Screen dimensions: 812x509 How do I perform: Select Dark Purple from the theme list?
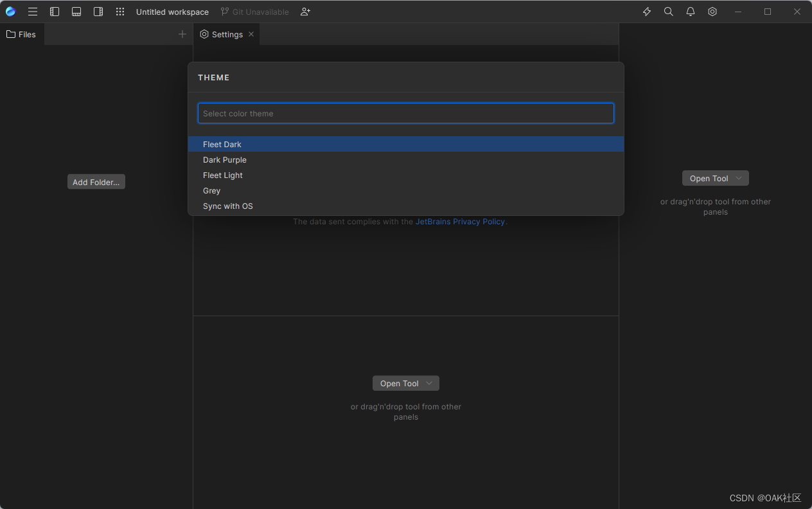224,159
